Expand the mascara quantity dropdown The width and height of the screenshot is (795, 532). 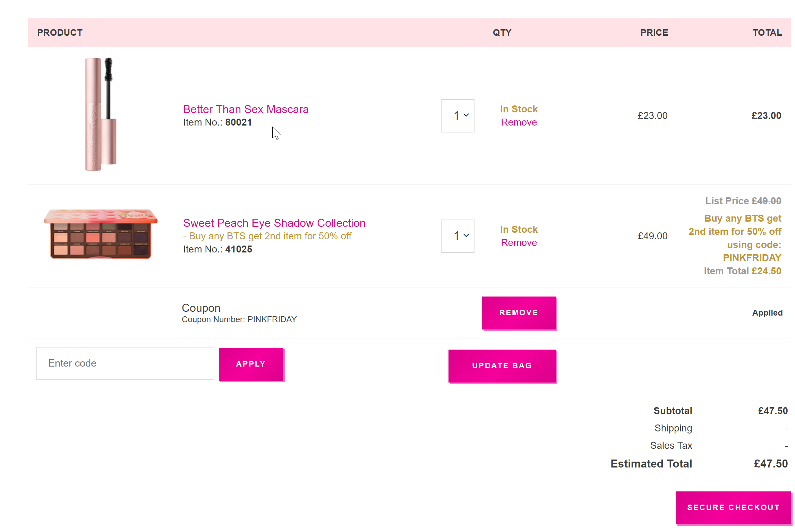pyautogui.click(x=457, y=116)
